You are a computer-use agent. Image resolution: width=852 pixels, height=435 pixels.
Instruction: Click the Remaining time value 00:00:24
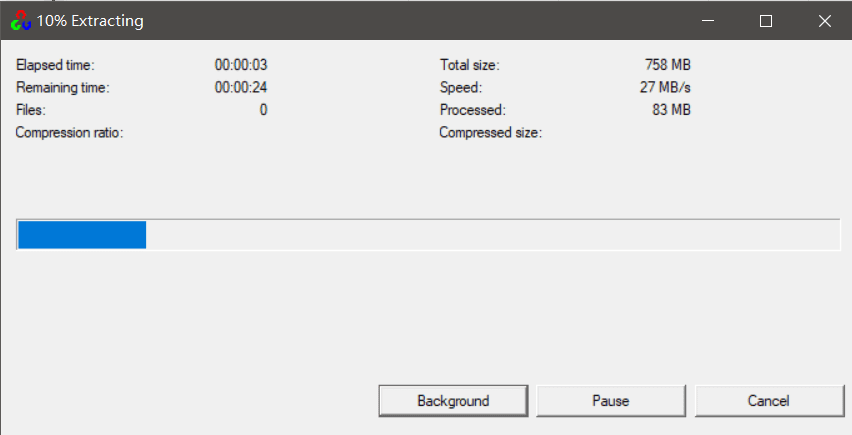click(x=241, y=88)
